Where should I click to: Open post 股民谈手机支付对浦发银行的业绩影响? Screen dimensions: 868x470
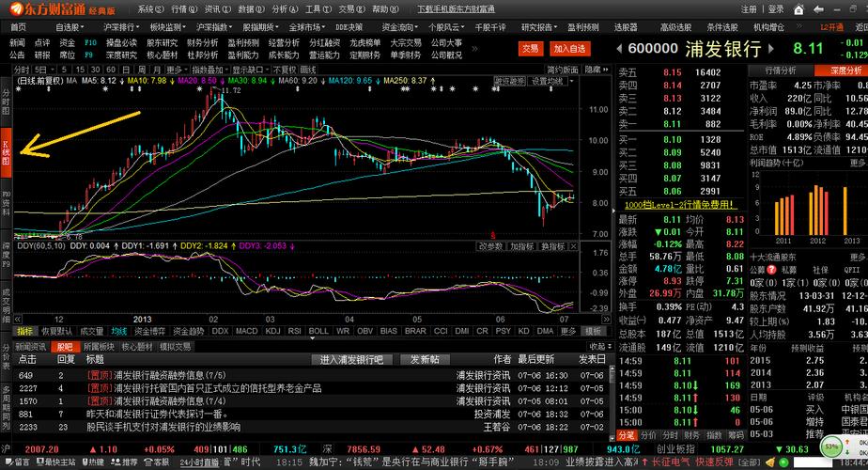click(163, 428)
